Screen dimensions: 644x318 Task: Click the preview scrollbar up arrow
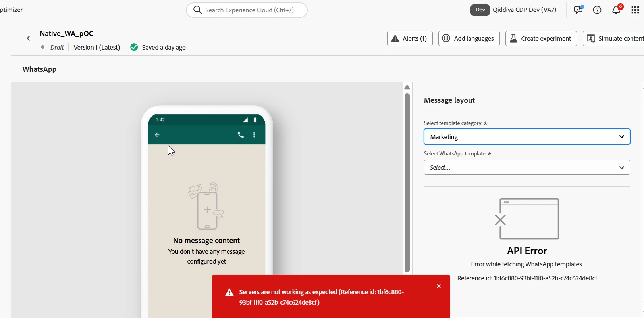point(407,87)
